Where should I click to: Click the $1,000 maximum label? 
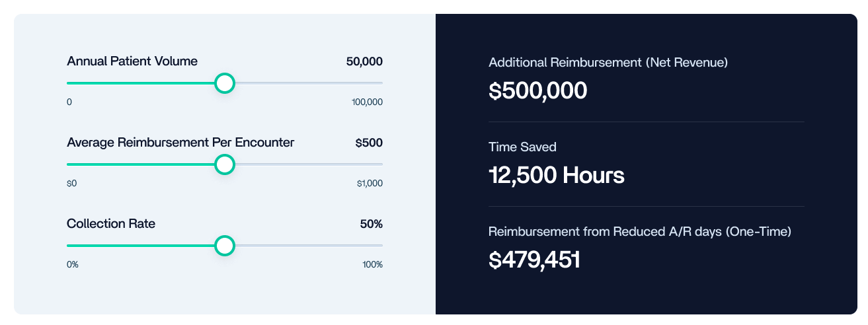[x=370, y=184]
